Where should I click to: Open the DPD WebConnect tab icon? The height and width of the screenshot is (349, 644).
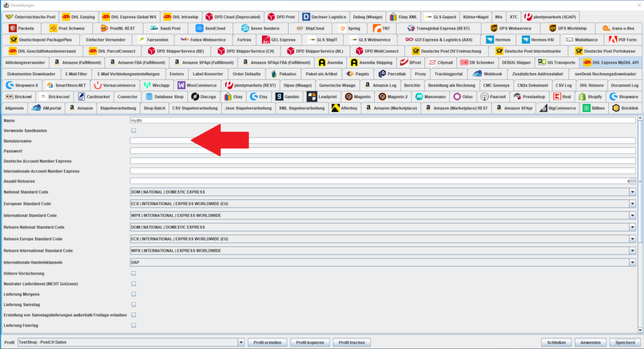coord(359,52)
